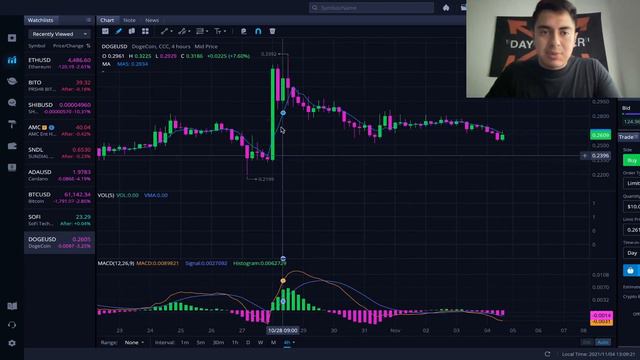Viewport: 640px width, 360px height.
Task: Select the text annotation tool
Action: click(218, 31)
